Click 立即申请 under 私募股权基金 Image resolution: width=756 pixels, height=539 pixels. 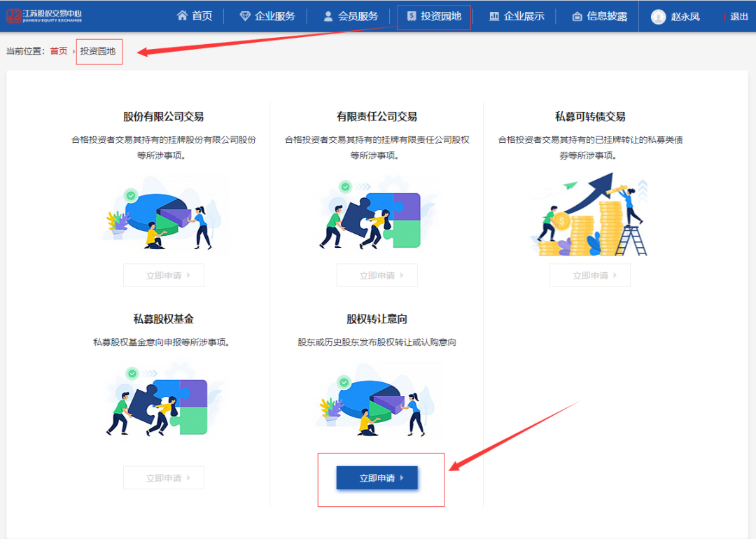click(164, 478)
